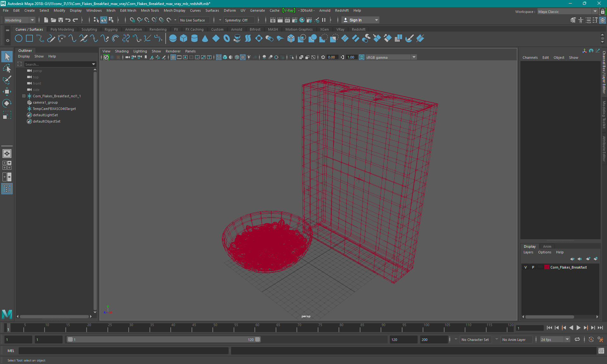The width and height of the screenshot is (607, 364).
Task: Toggle the viewport isolate select icon
Action: pyautogui.click(x=292, y=57)
